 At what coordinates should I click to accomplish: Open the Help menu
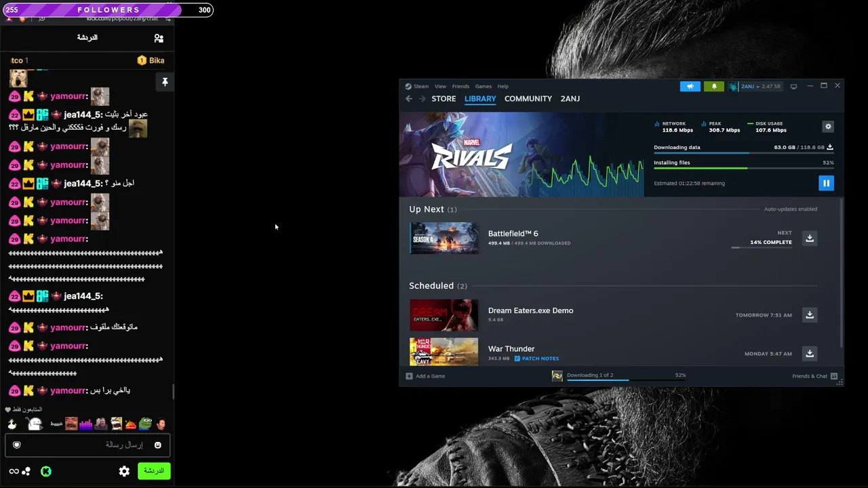(502, 87)
